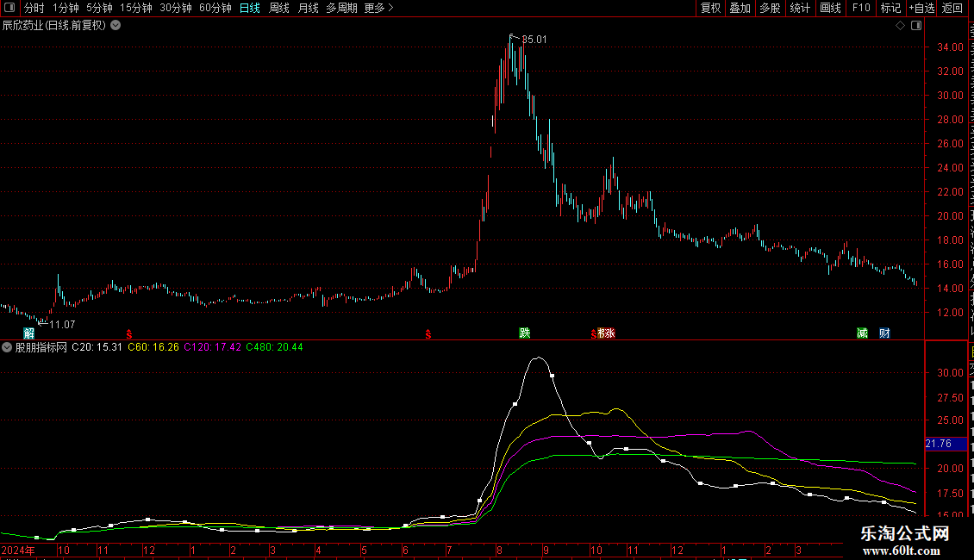Click the green 跌 marker

(525, 333)
